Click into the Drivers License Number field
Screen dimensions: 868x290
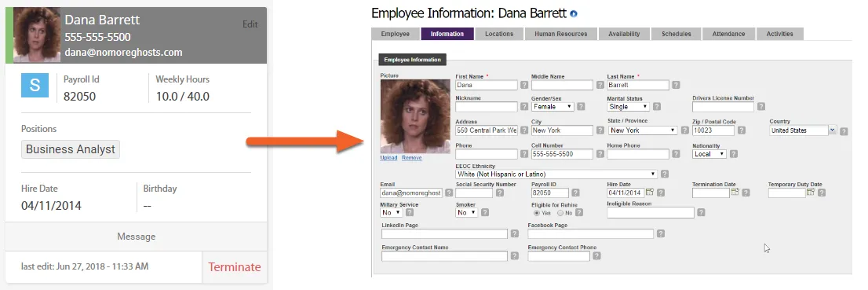(x=723, y=106)
